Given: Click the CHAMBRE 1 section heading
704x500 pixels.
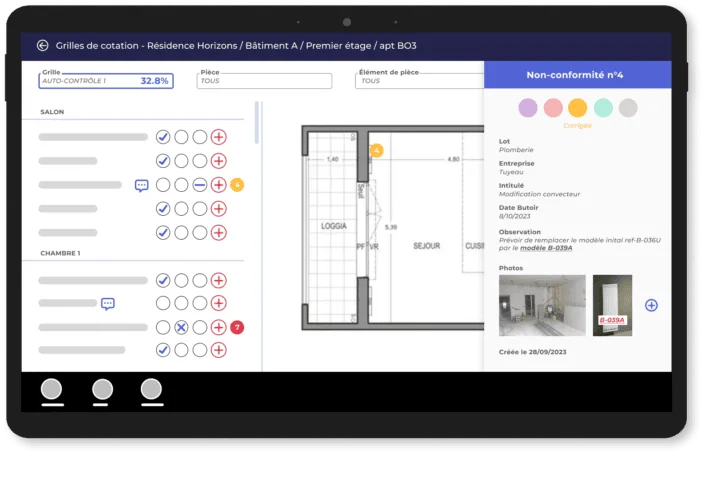Looking at the screenshot, I should coord(60,253).
